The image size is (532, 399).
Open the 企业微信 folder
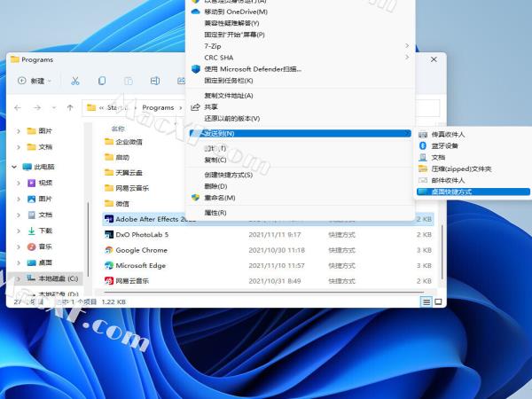click(x=129, y=142)
